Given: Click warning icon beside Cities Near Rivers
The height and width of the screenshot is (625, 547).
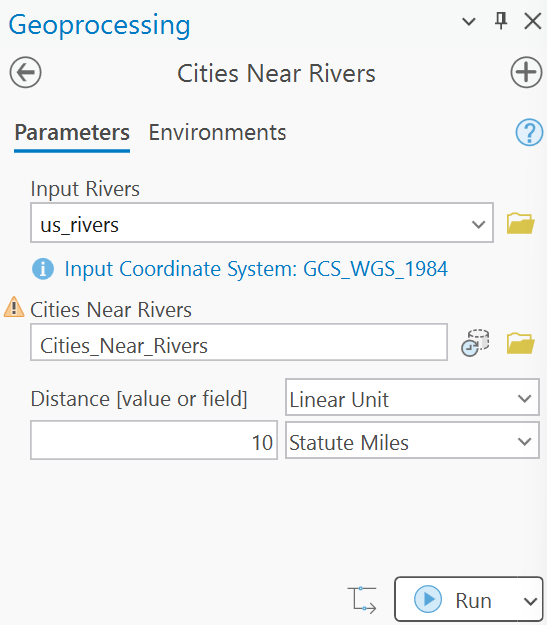Looking at the screenshot, I should tap(14, 307).
